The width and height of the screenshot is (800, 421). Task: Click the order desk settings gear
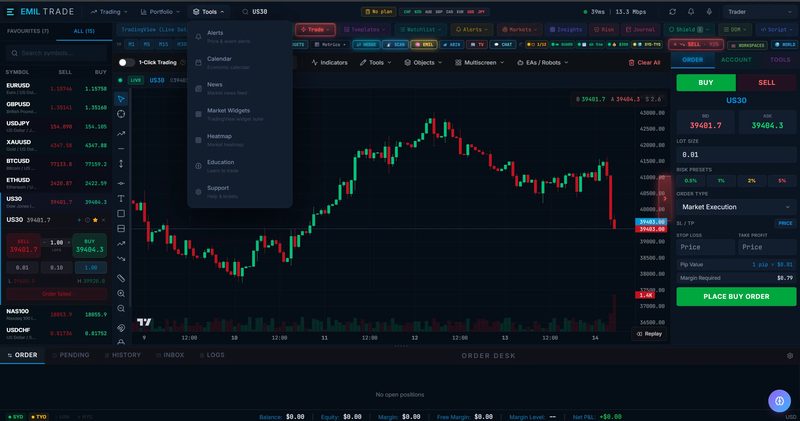coord(790,356)
